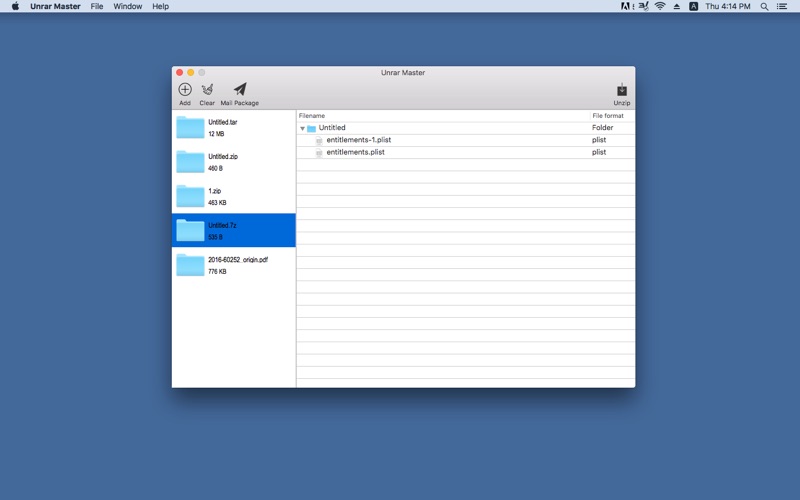Click the clock showing Thu 4:14 PM
This screenshot has width=800, height=500.
728,6
